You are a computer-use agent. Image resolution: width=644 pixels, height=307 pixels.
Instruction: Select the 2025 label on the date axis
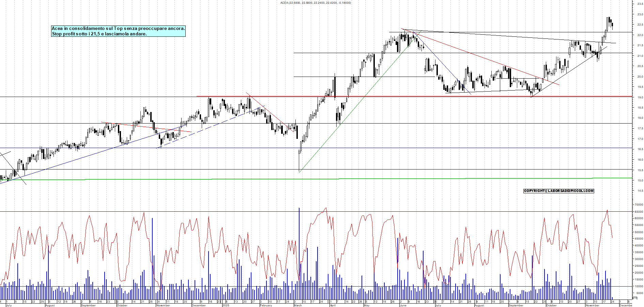point(226,306)
